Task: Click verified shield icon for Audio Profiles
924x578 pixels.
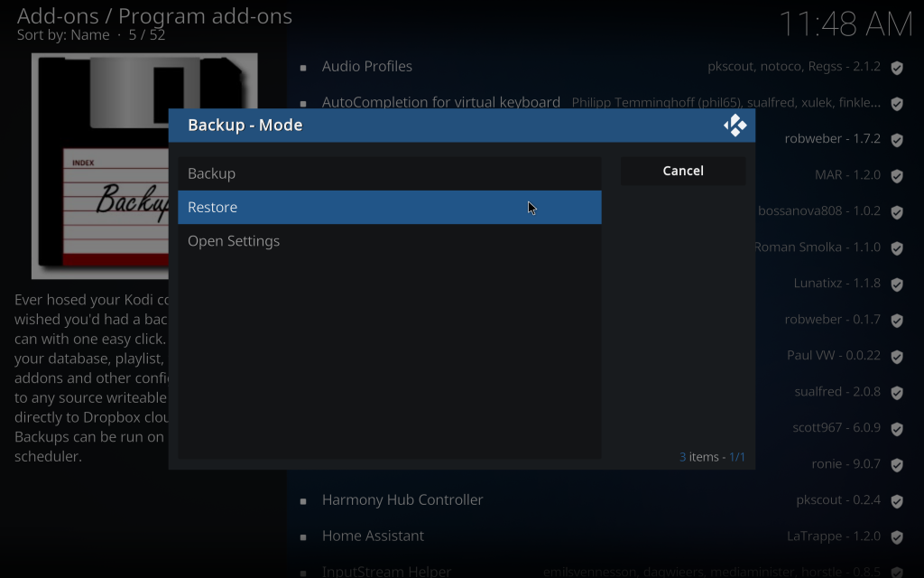Action: click(897, 68)
